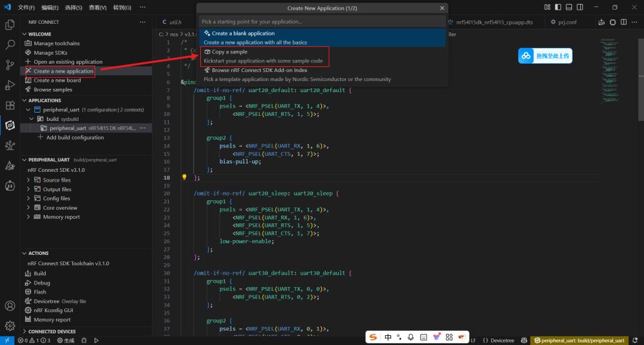Select nRF Connect icon in activity bar
Image resolution: width=644 pixels, height=345 pixels.
click(x=10, y=126)
